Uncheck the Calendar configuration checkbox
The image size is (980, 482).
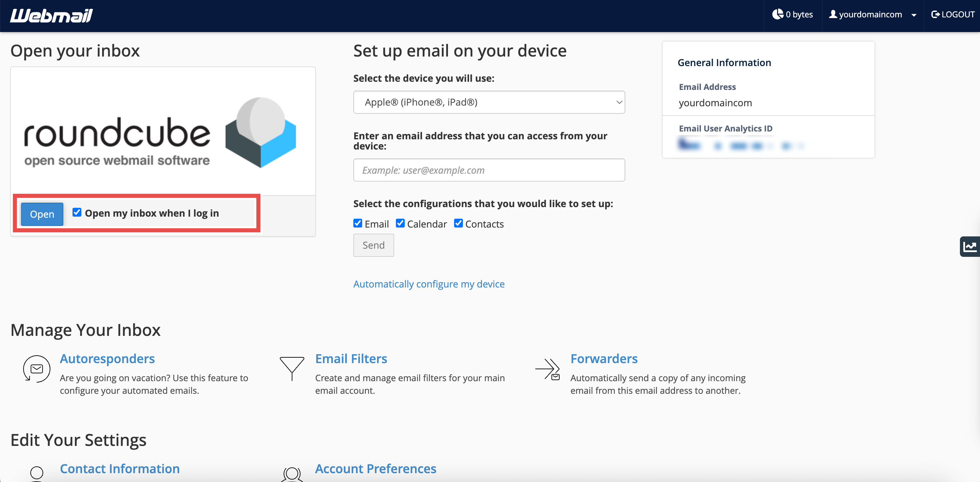(x=400, y=223)
